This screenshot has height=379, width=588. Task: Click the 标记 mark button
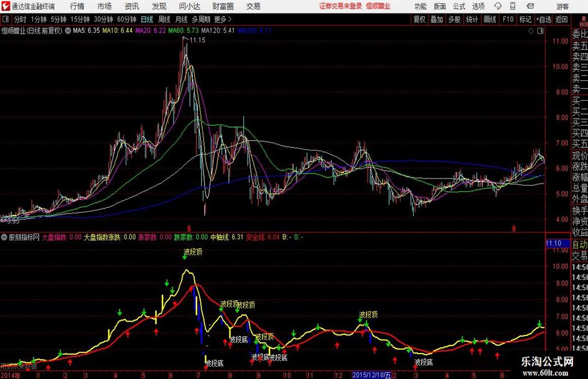[525, 19]
